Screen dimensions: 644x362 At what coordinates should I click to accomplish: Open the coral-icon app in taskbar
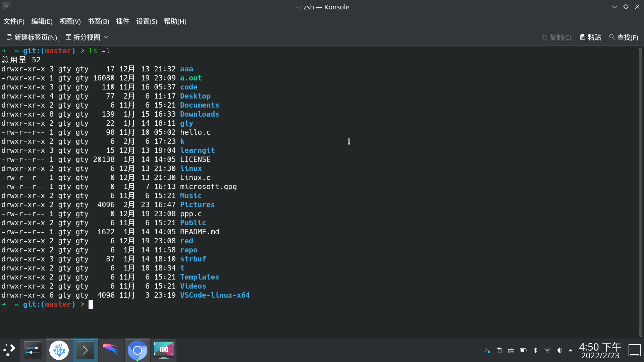[x=59, y=350]
